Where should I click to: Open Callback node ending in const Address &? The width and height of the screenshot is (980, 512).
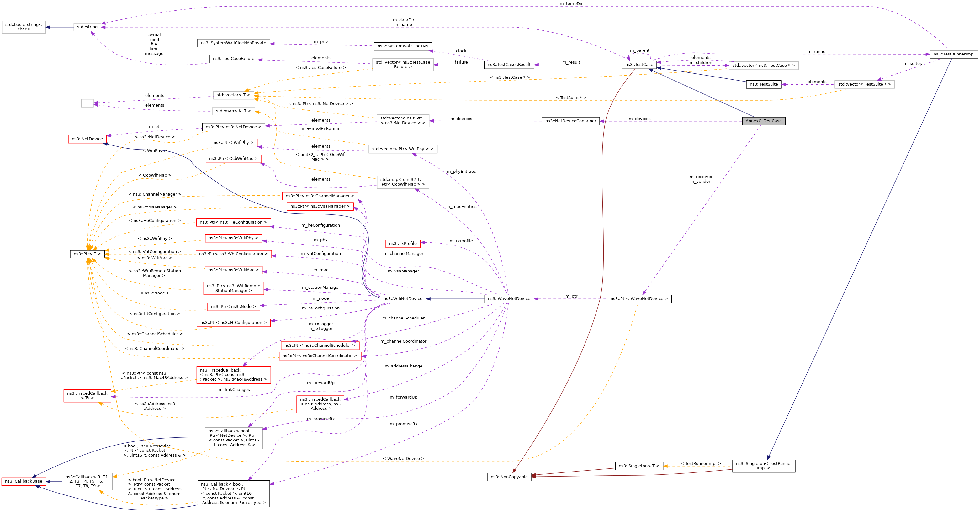coord(233,438)
